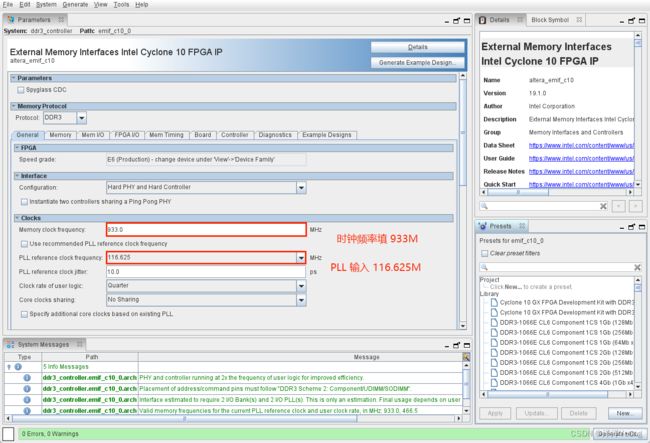Select the first Cyclone 10 GX Development Kit preset
650x443 pixels.
tap(562, 302)
